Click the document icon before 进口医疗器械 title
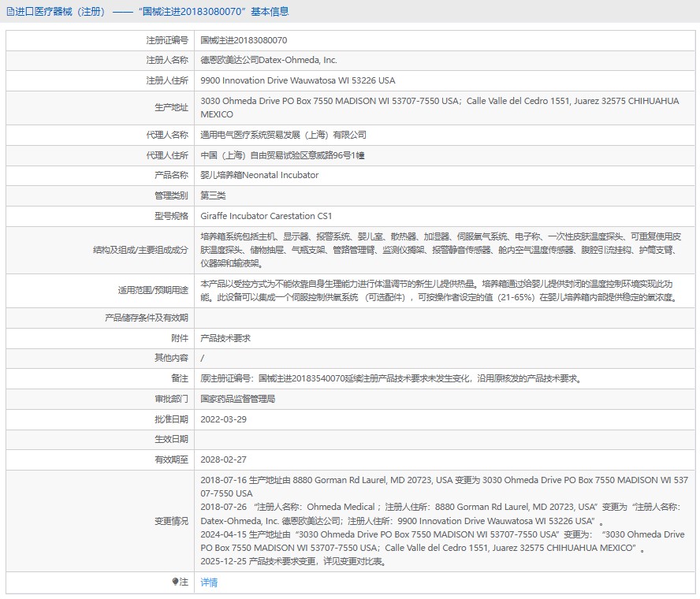Viewport: 700px width, 599px height. tap(10, 12)
